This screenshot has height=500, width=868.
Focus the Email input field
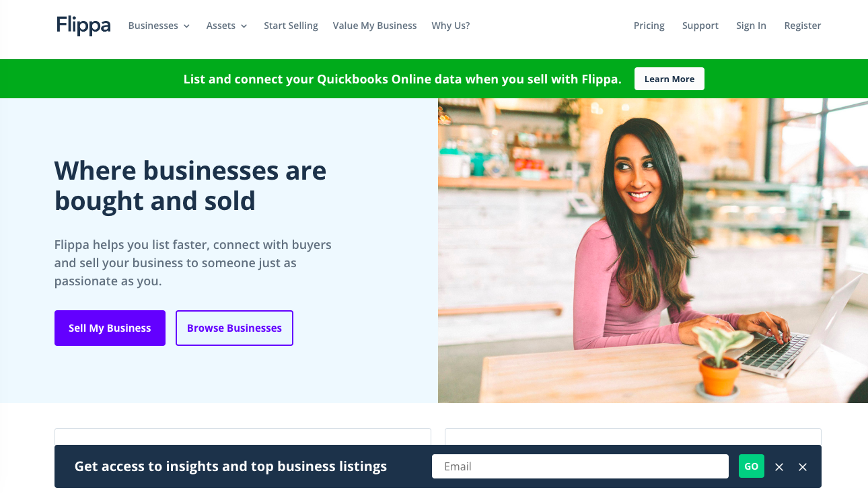pyautogui.click(x=580, y=466)
